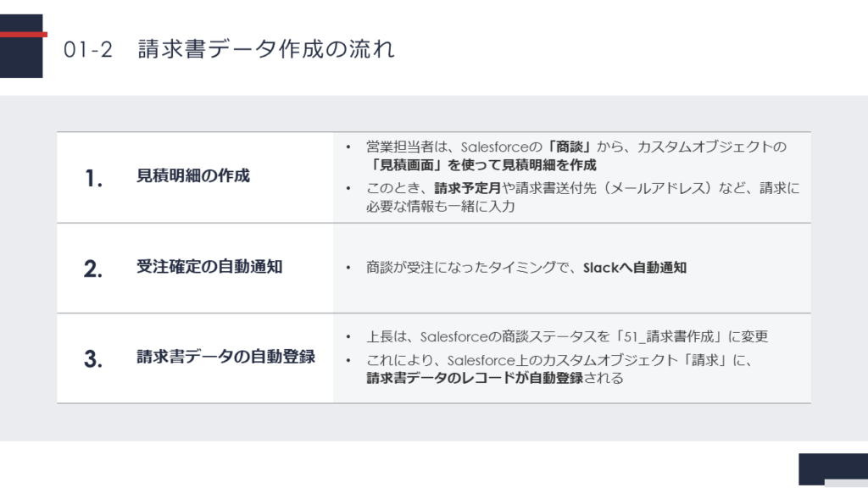Select the step number 3.
Image resolution: width=868 pixels, height=488 pixels.
(x=93, y=358)
